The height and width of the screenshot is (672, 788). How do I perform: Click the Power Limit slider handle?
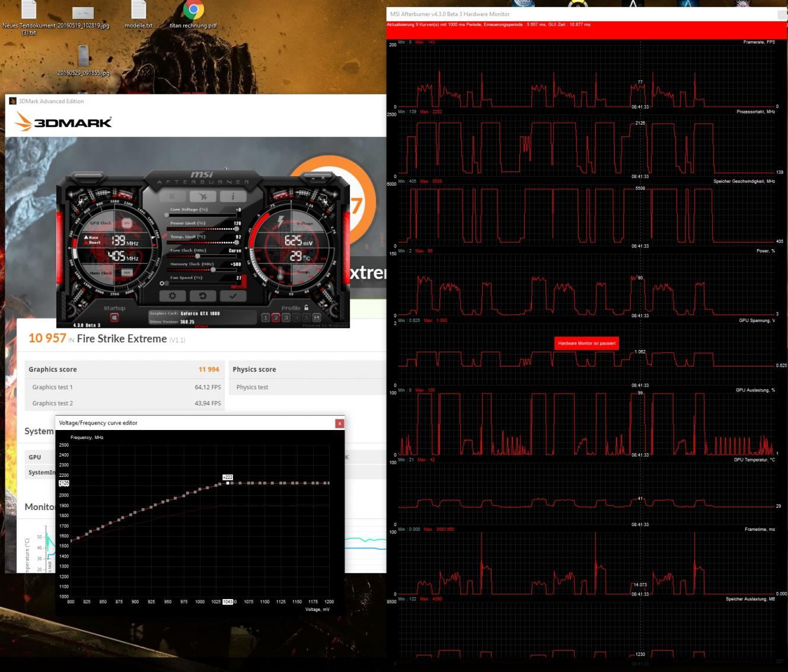tap(237, 229)
